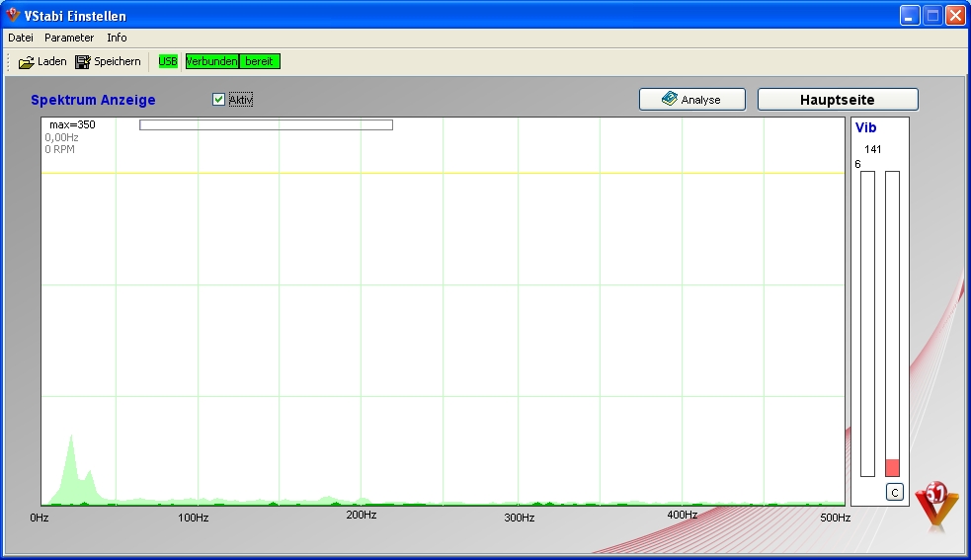Click the bereit ready status
The width and height of the screenshot is (971, 560).
[260, 61]
